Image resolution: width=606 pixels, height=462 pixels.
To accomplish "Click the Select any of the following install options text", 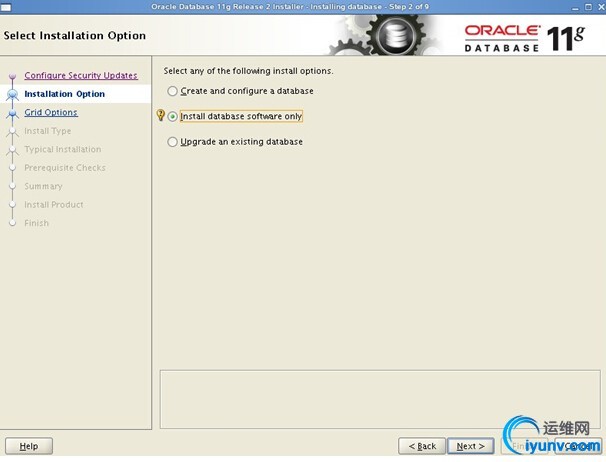I will coord(248,71).
